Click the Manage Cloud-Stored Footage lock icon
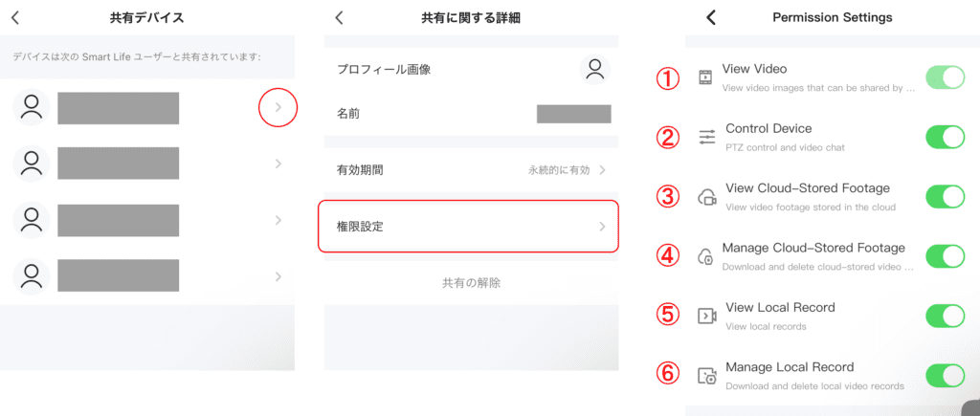The height and width of the screenshot is (416, 980). [x=707, y=256]
